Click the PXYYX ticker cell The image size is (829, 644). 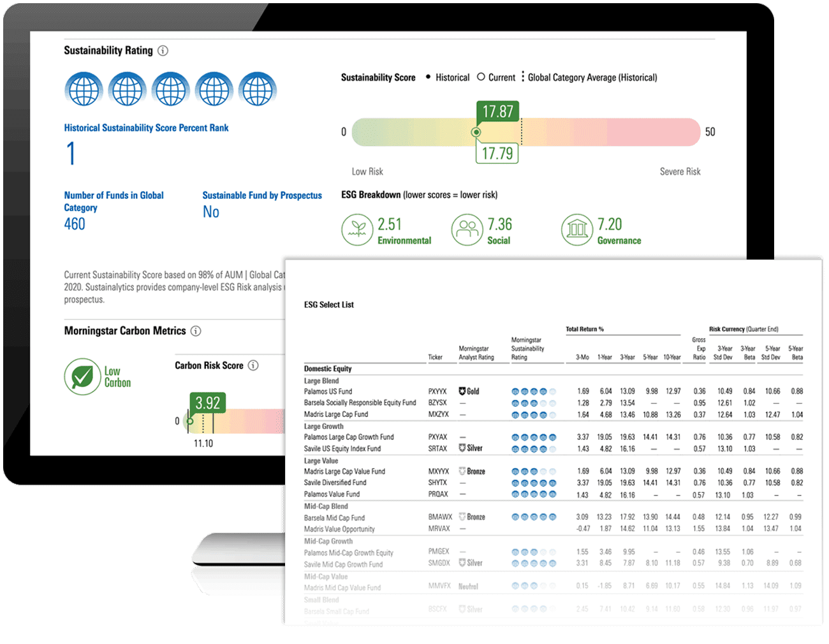tap(437, 392)
